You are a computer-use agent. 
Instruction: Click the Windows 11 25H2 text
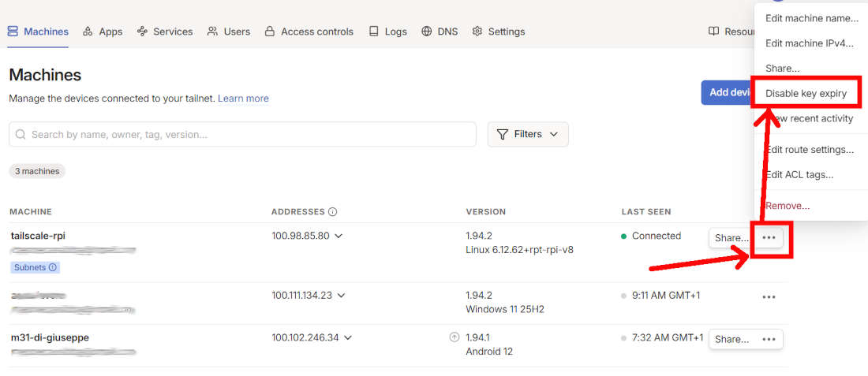pyautogui.click(x=505, y=309)
